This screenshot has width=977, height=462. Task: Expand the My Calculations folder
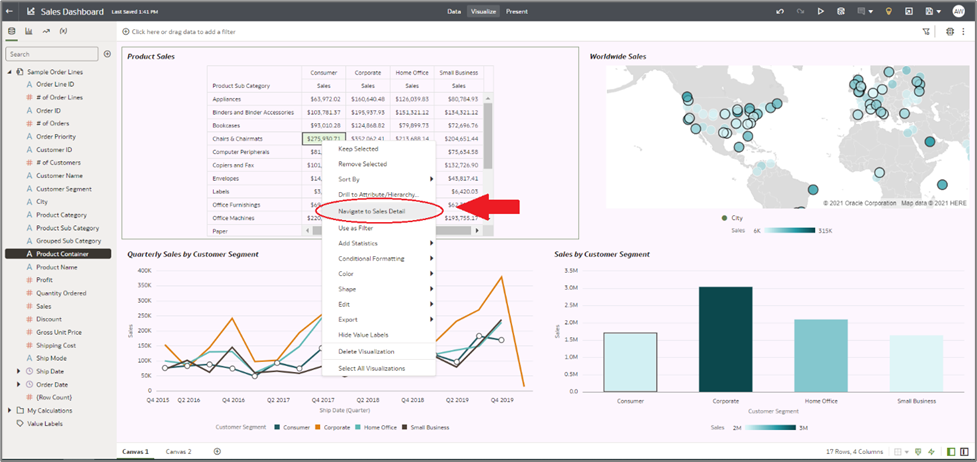click(9, 411)
